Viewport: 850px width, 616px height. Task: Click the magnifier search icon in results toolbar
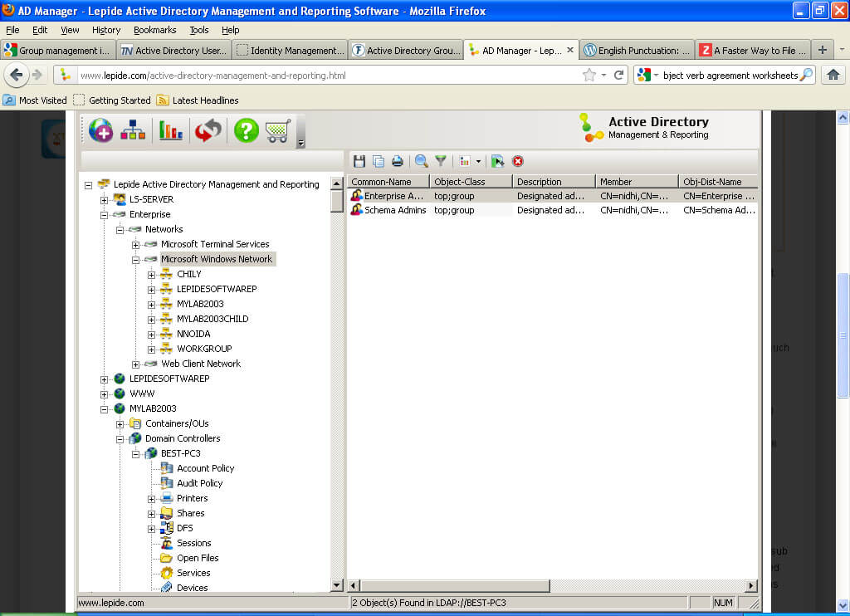tap(421, 161)
